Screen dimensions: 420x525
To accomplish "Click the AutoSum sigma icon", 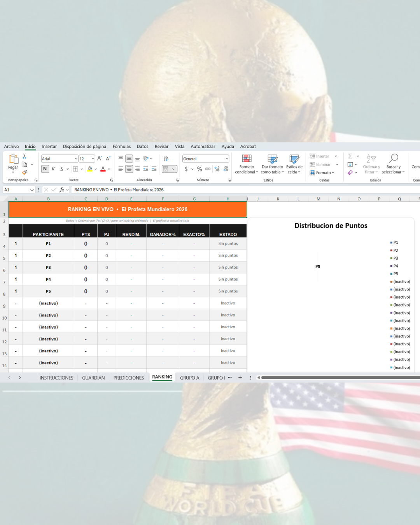I will 350,156.
